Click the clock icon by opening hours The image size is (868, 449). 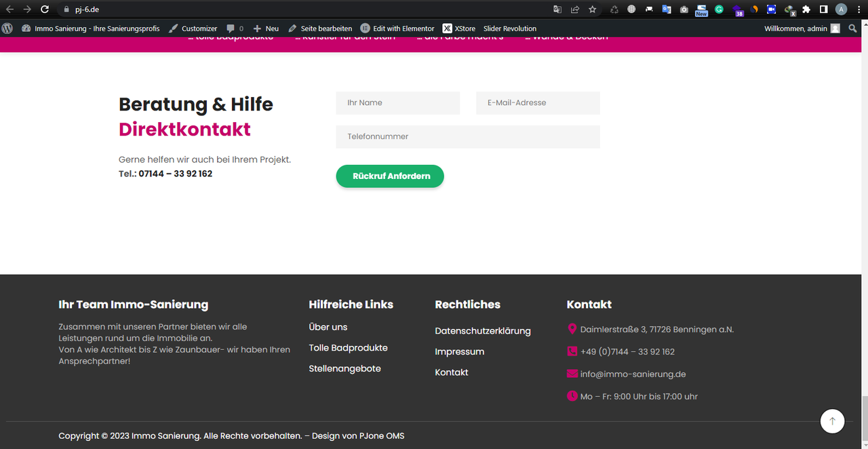point(572,396)
